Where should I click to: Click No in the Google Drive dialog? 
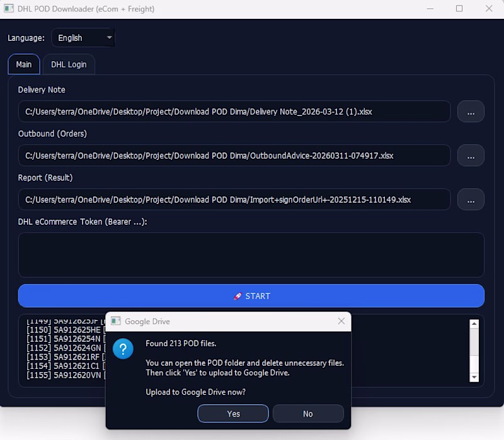(308, 414)
